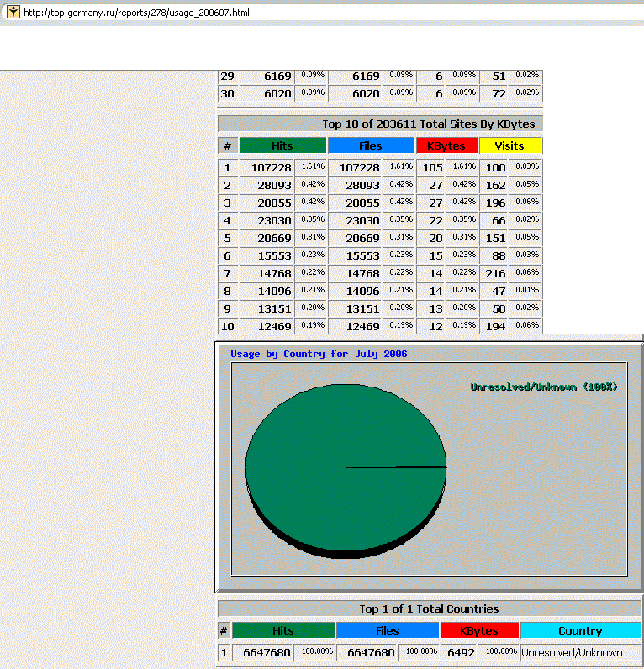Click the visits value 88 in row 6
Viewport: 644px width, 669px height.
(499, 256)
